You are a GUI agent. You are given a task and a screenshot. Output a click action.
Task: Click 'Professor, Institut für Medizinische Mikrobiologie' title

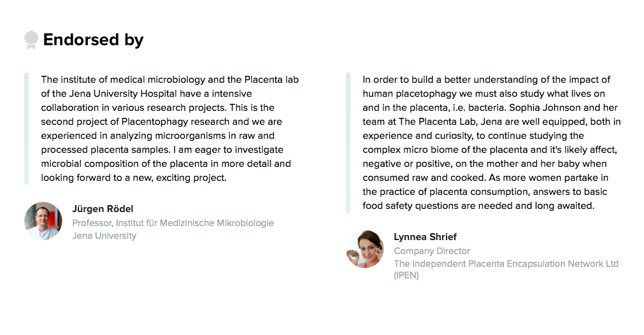173,223
